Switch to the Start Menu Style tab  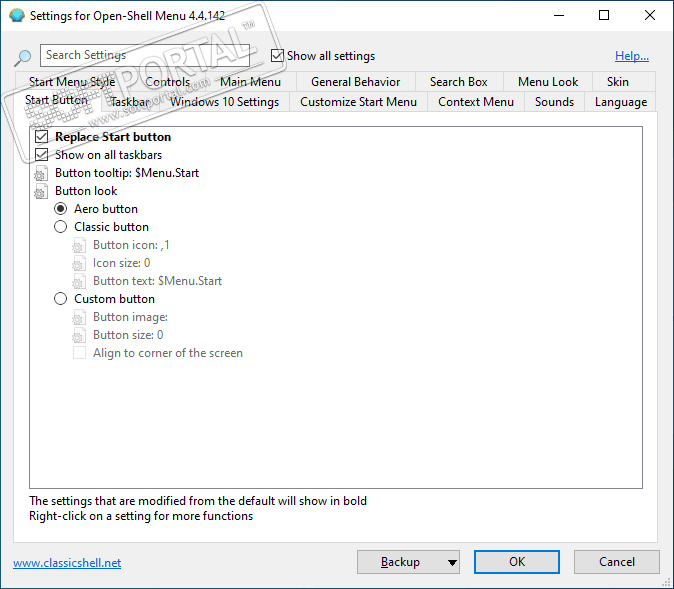[x=72, y=82]
